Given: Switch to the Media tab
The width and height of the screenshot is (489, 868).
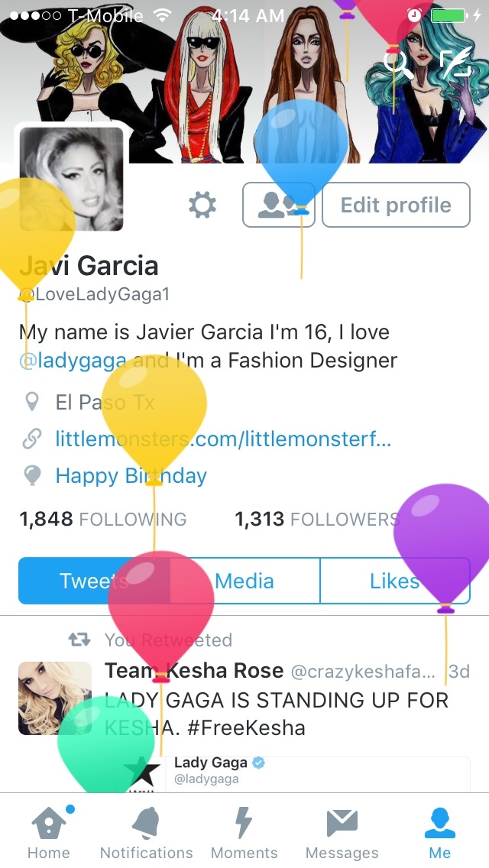Looking at the screenshot, I should [244, 581].
